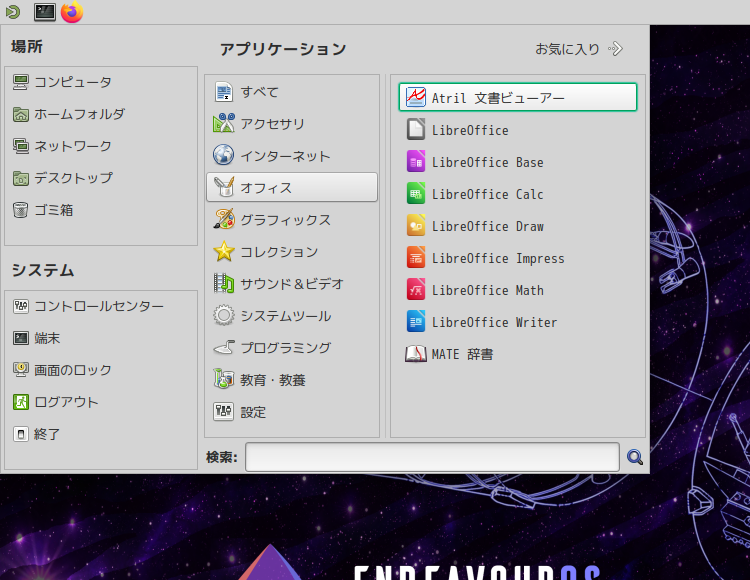Select the 教育・教養 category
This screenshot has height=580, width=750.
point(292,380)
